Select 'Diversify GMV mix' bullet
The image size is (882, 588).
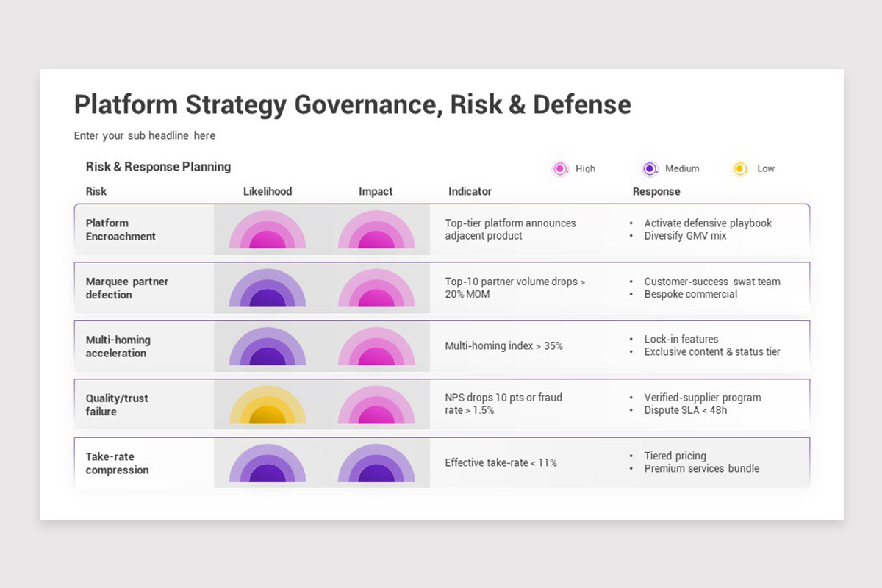point(686,236)
